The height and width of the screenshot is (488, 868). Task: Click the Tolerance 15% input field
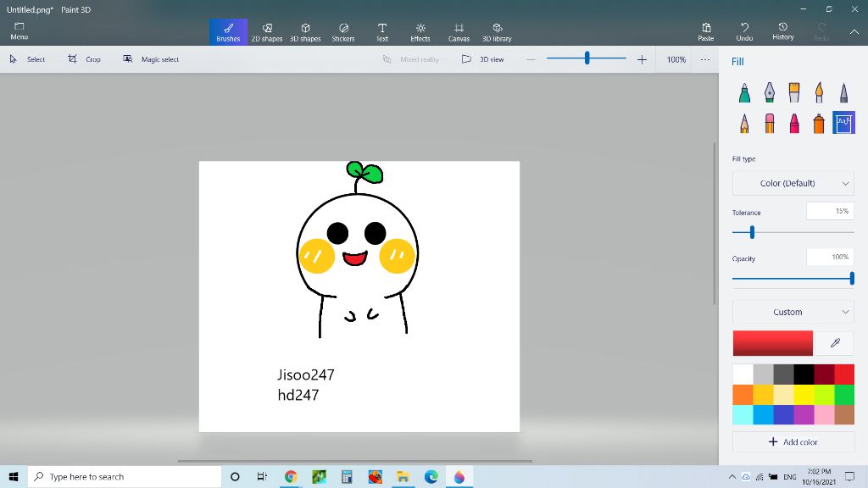point(830,211)
